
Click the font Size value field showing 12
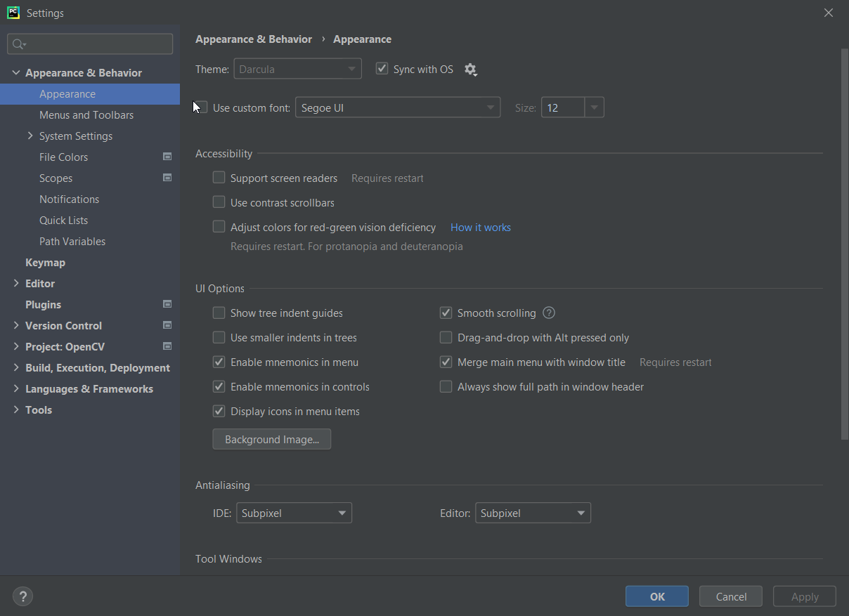coord(563,107)
